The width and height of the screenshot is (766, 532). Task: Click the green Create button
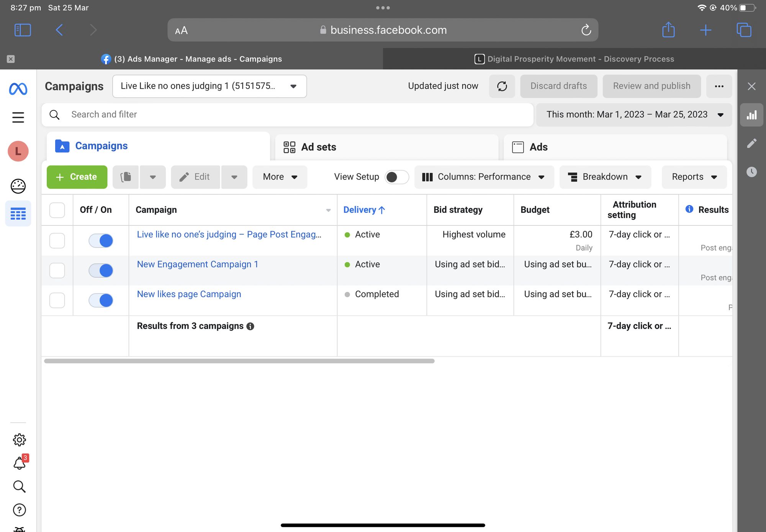[77, 177]
